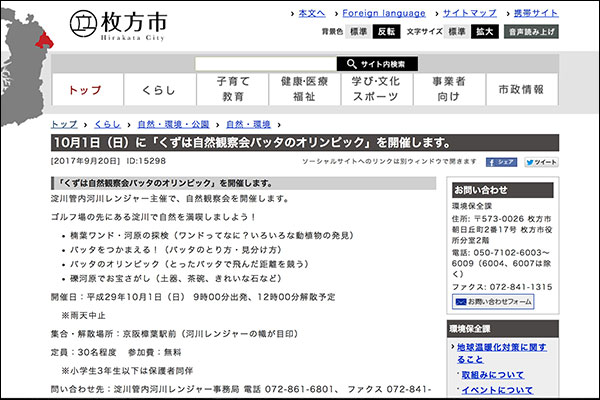Click the サイトマップ link
This screenshot has width=600, height=400.
click(469, 13)
